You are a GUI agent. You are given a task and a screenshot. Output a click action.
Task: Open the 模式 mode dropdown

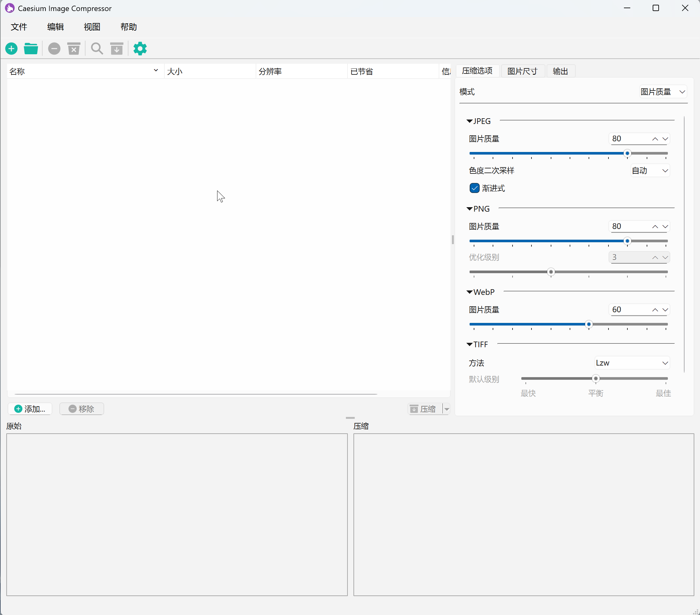(663, 92)
